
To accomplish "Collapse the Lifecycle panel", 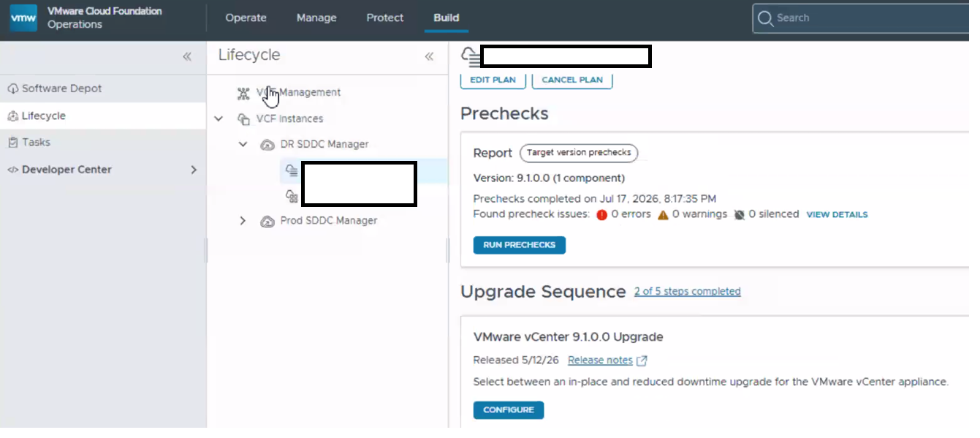I will point(429,56).
